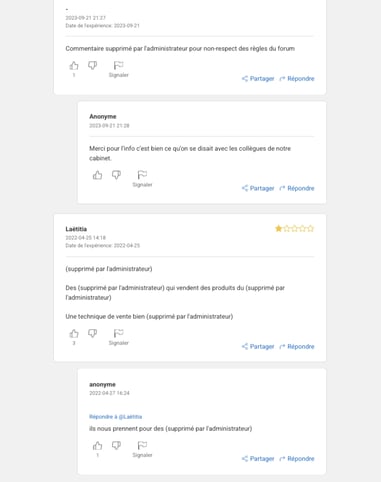Downvote the anonyme reply to Laëtitia
Image resolution: width=381 pixels, height=482 pixels.
tap(116, 446)
